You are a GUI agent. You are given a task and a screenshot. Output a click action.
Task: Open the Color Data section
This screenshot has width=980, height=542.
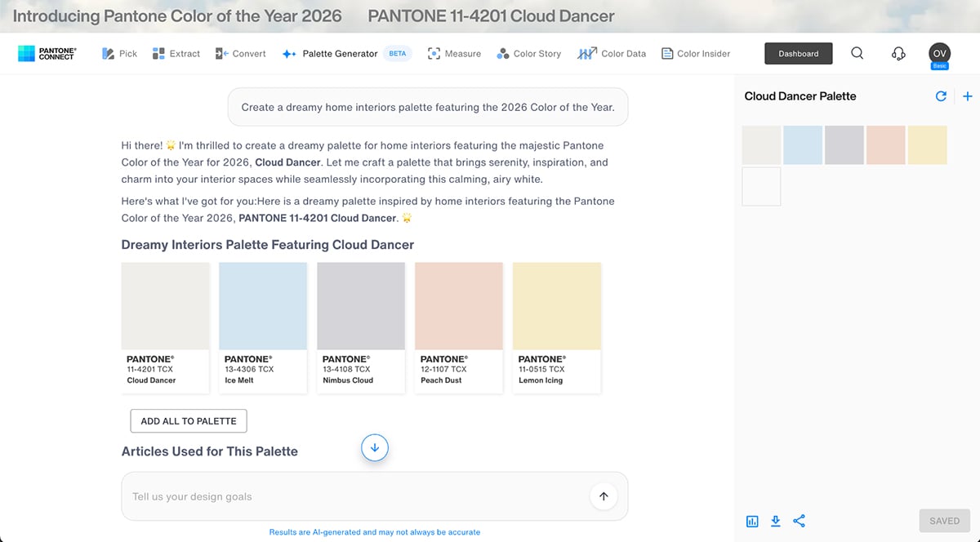pos(612,53)
